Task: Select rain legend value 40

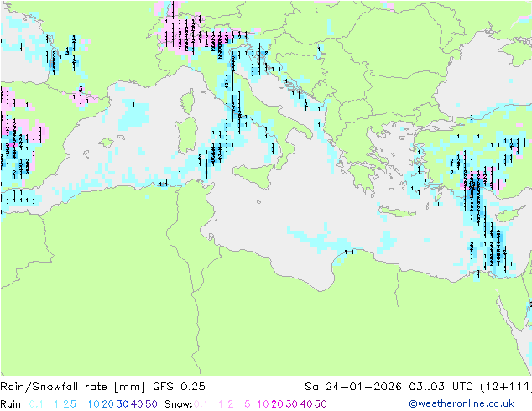Action: point(137,404)
